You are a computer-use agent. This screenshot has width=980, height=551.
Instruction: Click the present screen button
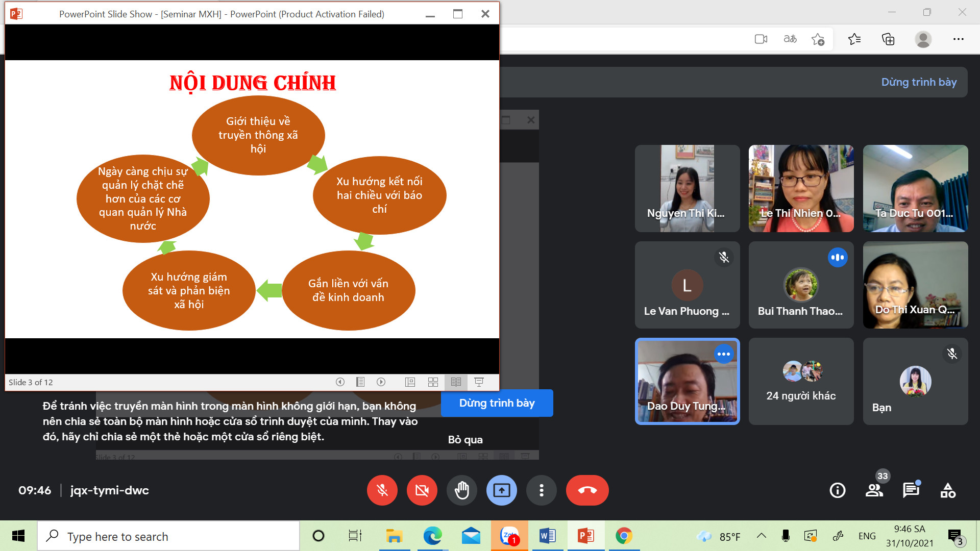tap(501, 490)
